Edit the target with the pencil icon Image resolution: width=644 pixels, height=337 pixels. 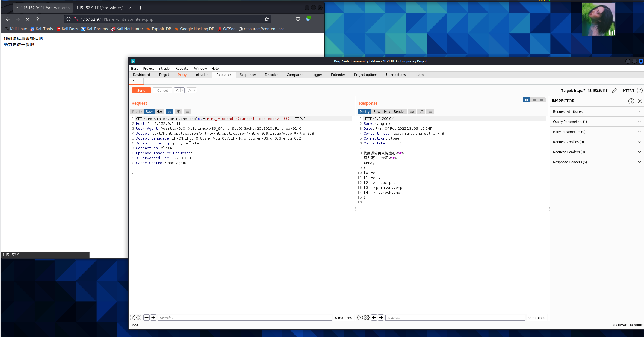[x=614, y=90]
